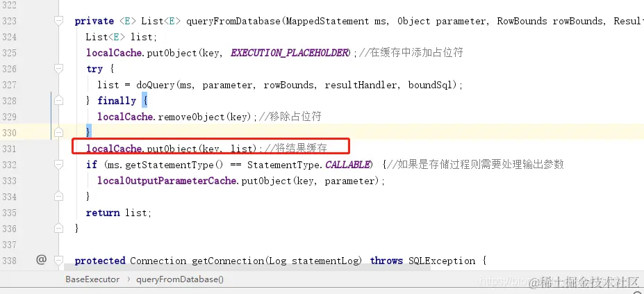Click the doQuery method call
Image resolution: width=644 pixels, height=294 pixels.
150,85
